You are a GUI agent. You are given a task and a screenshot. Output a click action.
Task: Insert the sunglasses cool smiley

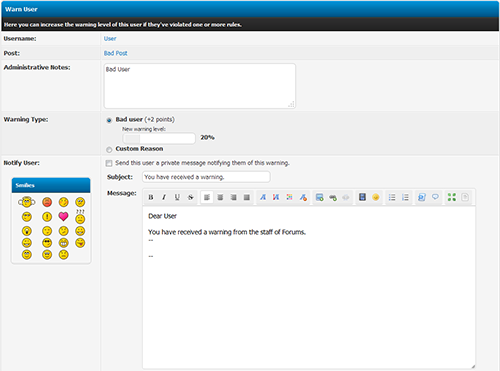[x=47, y=243]
